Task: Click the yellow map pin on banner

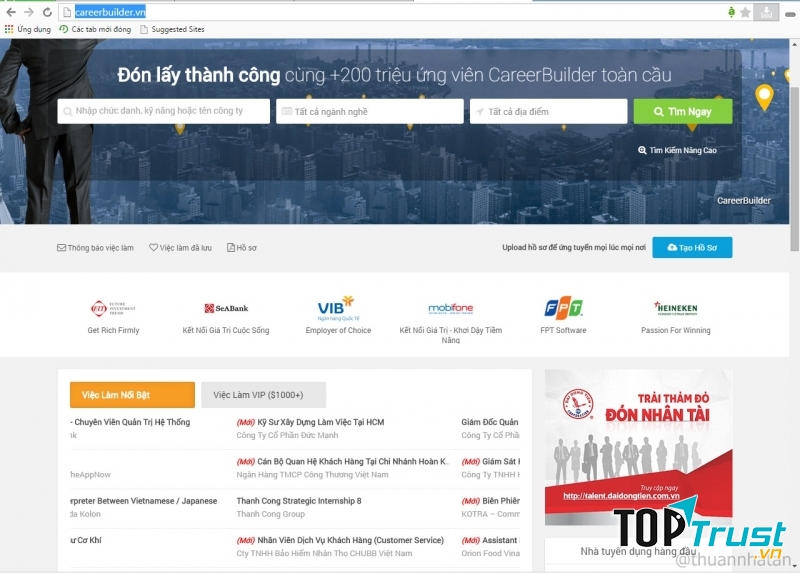Action: [x=764, y=97]
